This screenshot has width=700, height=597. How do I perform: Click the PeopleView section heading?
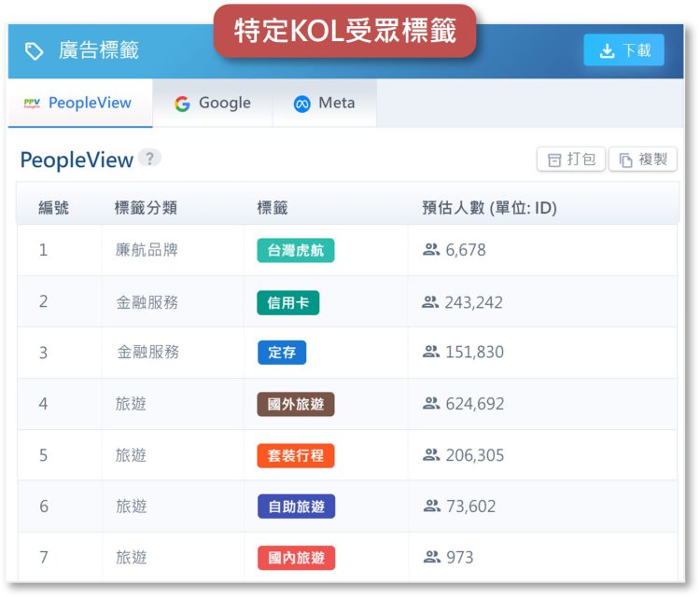[x=77, y=160]
